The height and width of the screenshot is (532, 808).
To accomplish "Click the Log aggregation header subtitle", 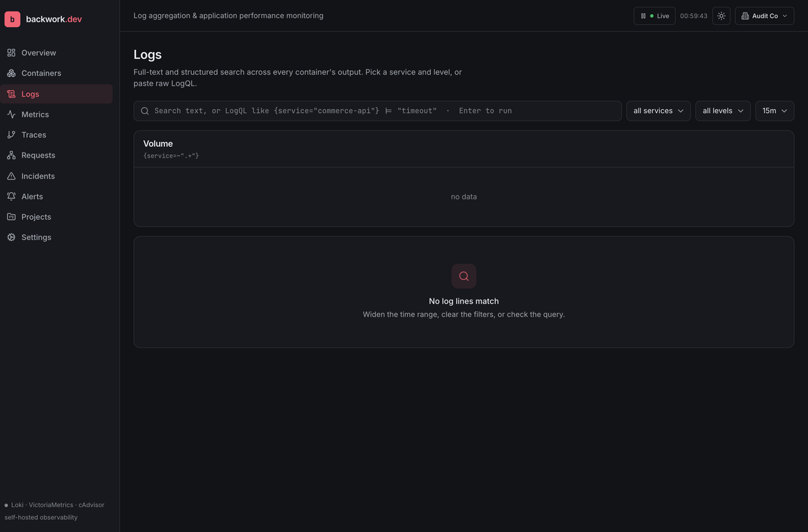I will 228,15.
